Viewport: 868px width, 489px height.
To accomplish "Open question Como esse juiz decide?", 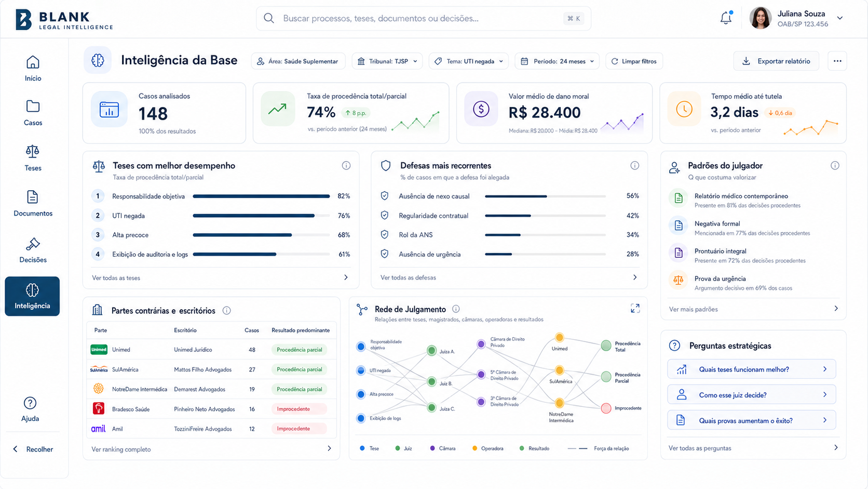I will [x=752, y=395].
